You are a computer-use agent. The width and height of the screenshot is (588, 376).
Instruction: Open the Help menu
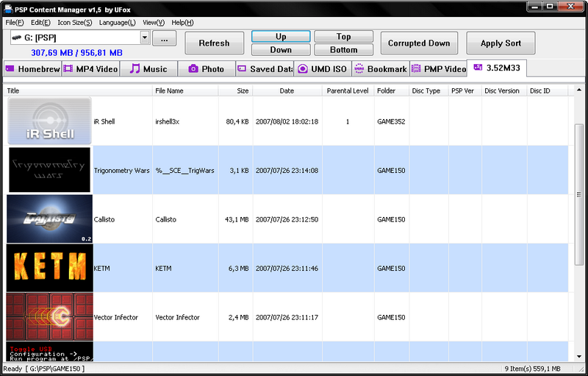click(x=182, y=23)
